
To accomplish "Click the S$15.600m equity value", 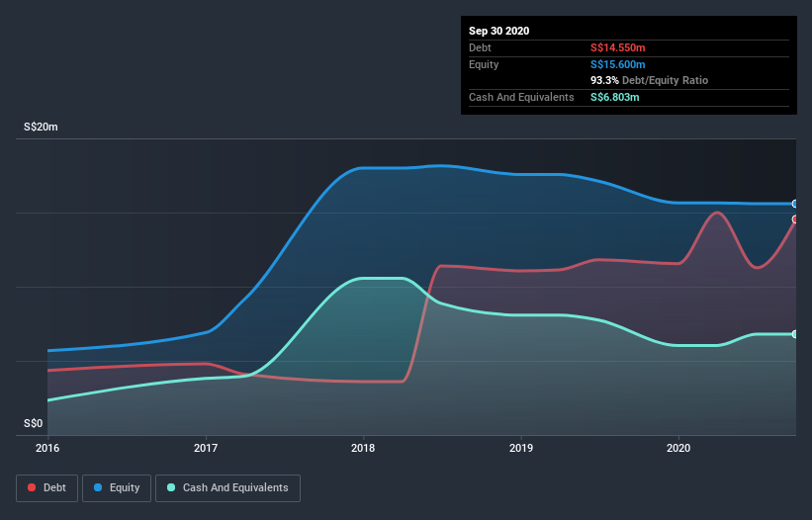I will coord(618,64).
